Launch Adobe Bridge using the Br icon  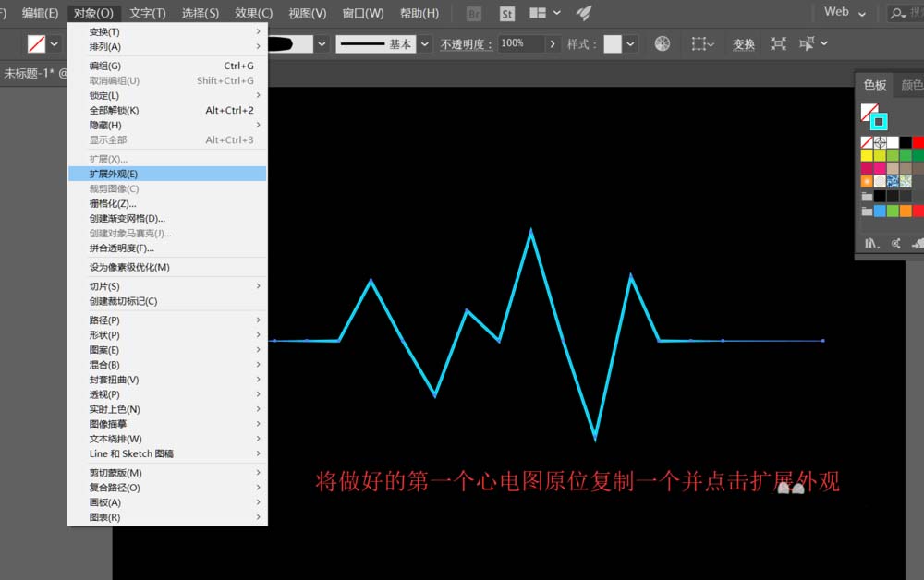(x=472, y=14)
